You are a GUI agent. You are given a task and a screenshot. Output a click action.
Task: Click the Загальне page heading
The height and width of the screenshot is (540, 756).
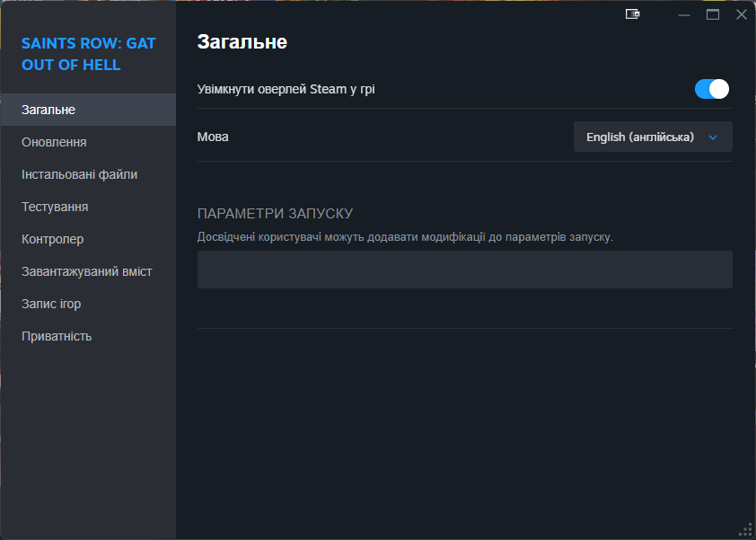pyautogui.click(x=242, y=42)
